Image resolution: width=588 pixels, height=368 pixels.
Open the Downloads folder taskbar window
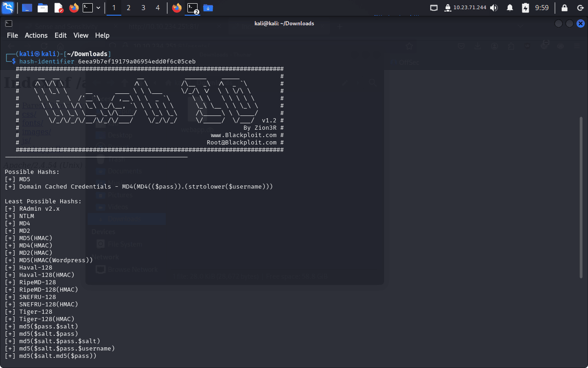(208, 8)
